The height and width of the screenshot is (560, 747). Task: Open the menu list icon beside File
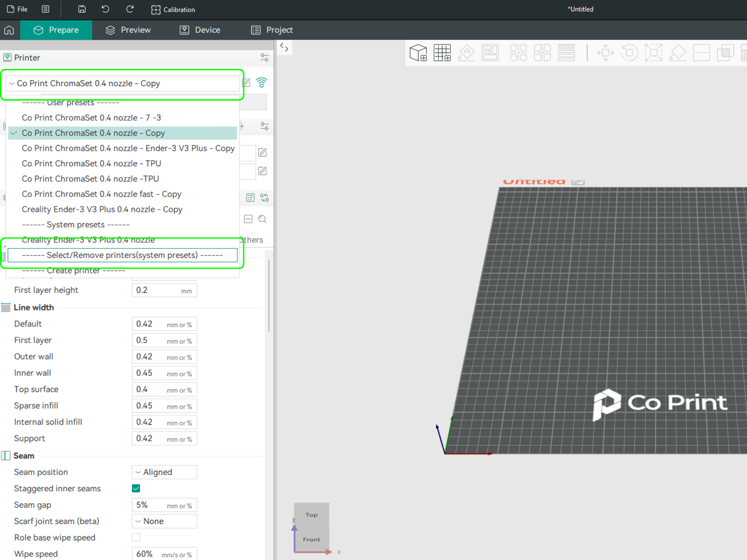point(46,9)
